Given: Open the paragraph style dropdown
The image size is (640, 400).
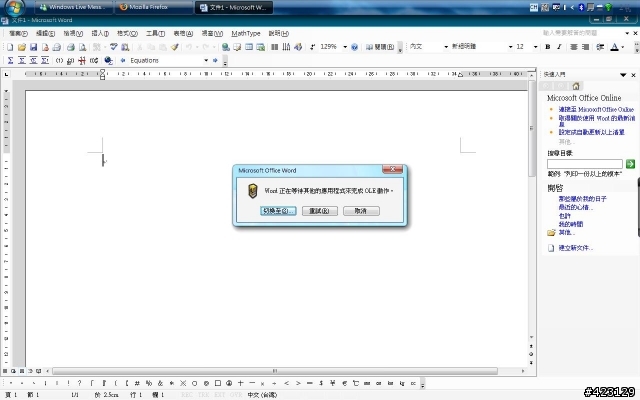Looking at the screenshot, I should (446, 47).
